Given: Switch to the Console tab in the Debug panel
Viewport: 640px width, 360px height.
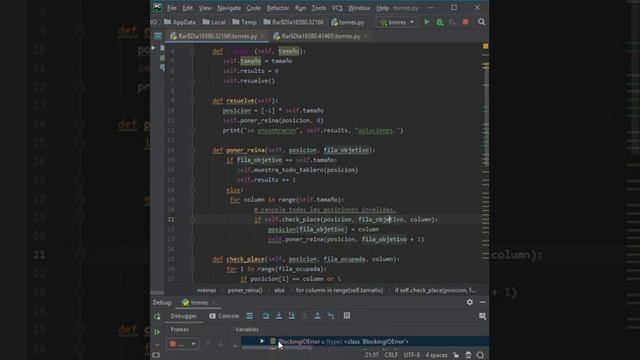Looking at the screenshot, I should (x=224, y=316).
